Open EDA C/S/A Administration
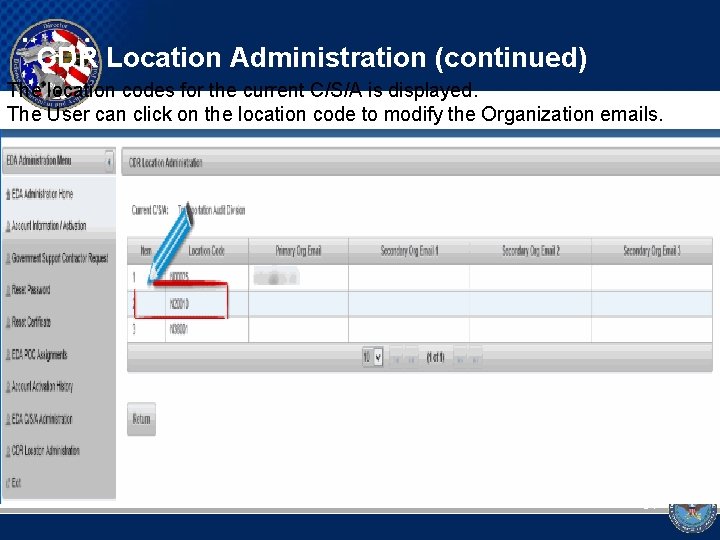The height and width of the screenshot is (540, 720). [42, 419]
